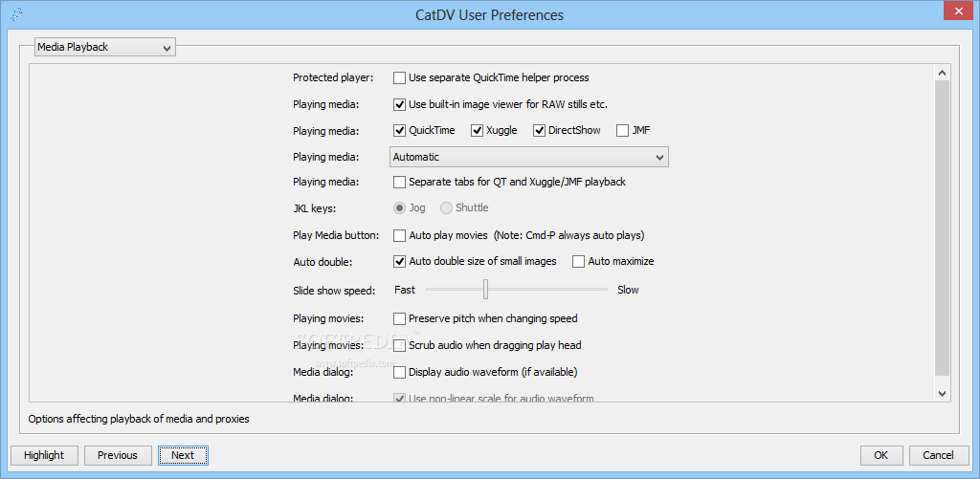Click the slide show speed slider handle
The width and height of the screenshot is (980, 479).
[485, 289]
